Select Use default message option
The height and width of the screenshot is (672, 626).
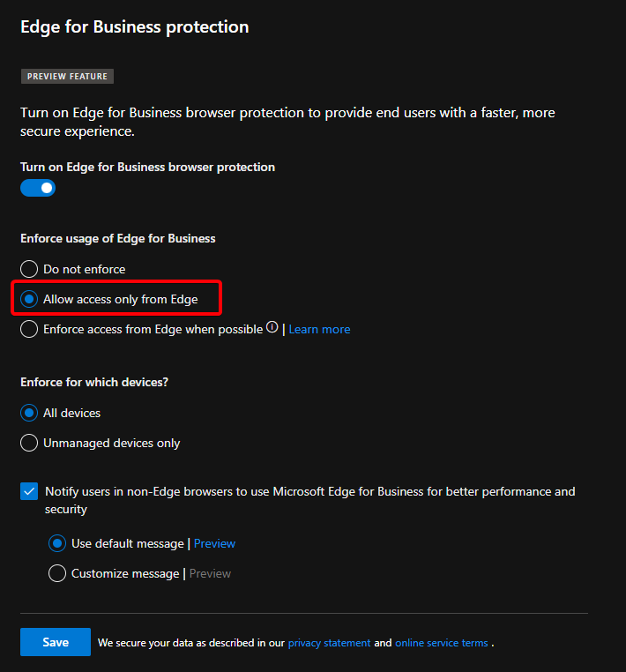[58, 543]
